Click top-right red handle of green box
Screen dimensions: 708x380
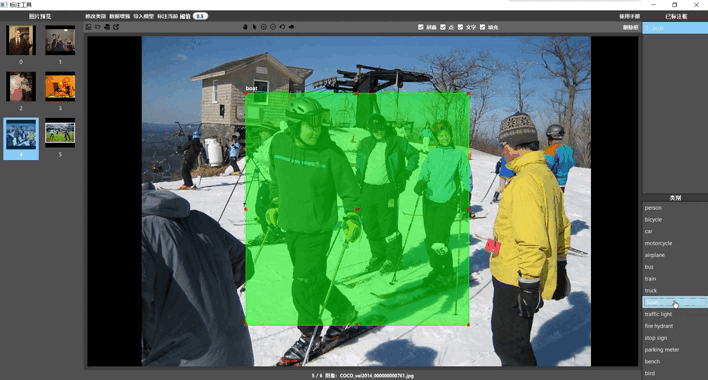point(469,93)
